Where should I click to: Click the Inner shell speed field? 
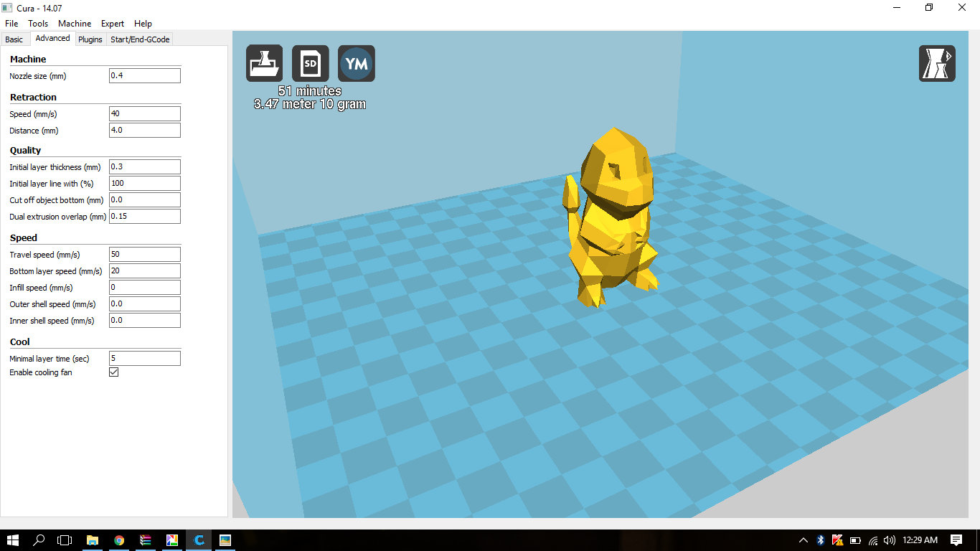point(144,320)
